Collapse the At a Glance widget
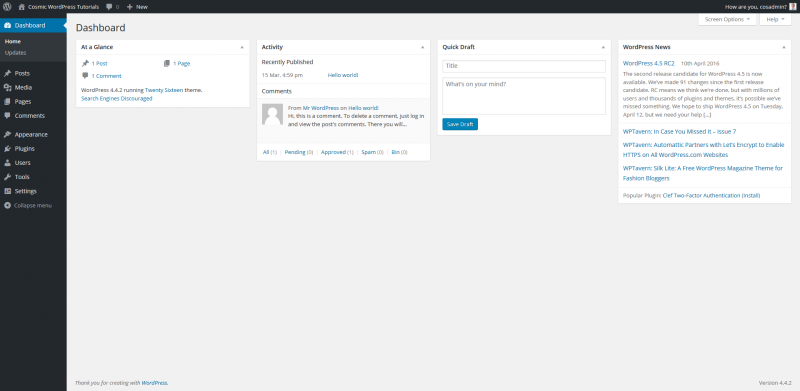 [242, 47]
